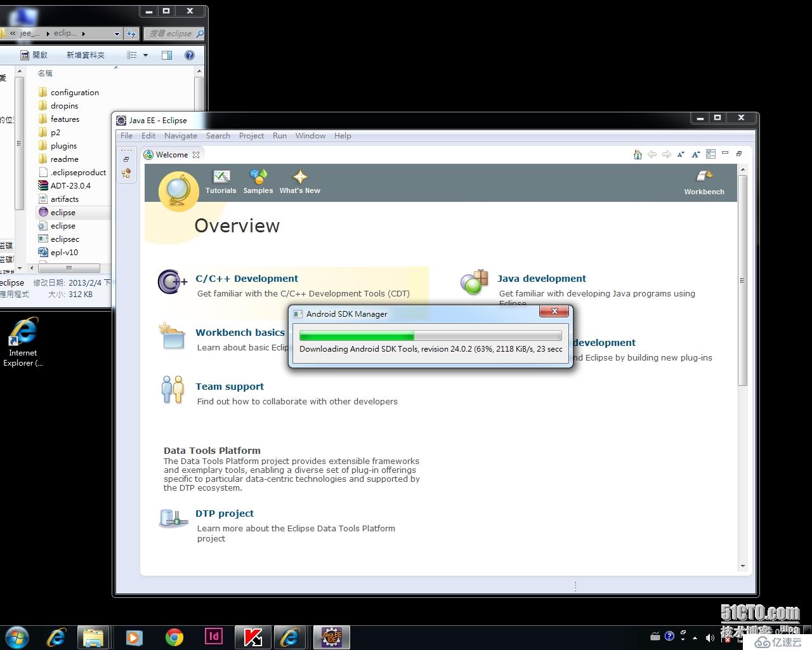Reduce the Welcome page font size
This screenshot has width=812, height=650.
tap(681, 154)
